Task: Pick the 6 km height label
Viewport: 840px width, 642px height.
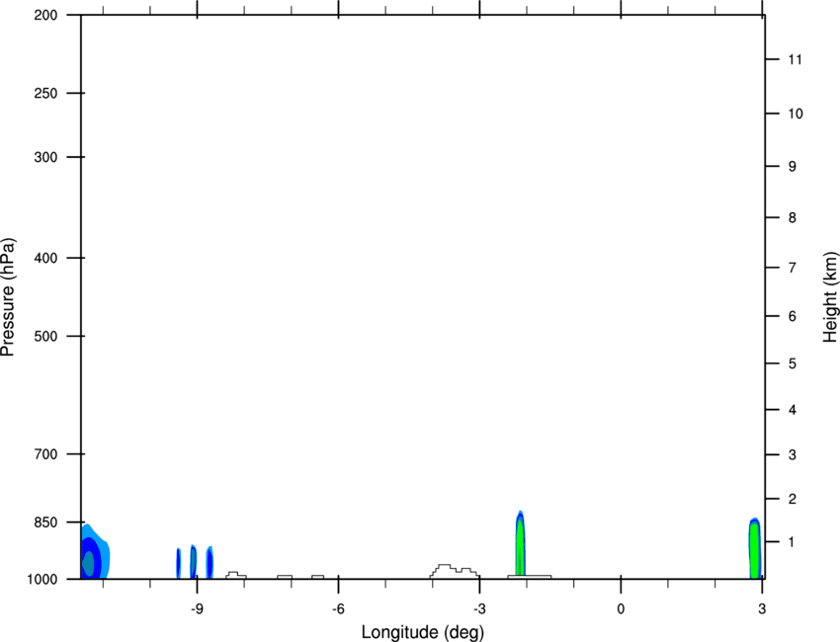Action: [x=793, y=316]
